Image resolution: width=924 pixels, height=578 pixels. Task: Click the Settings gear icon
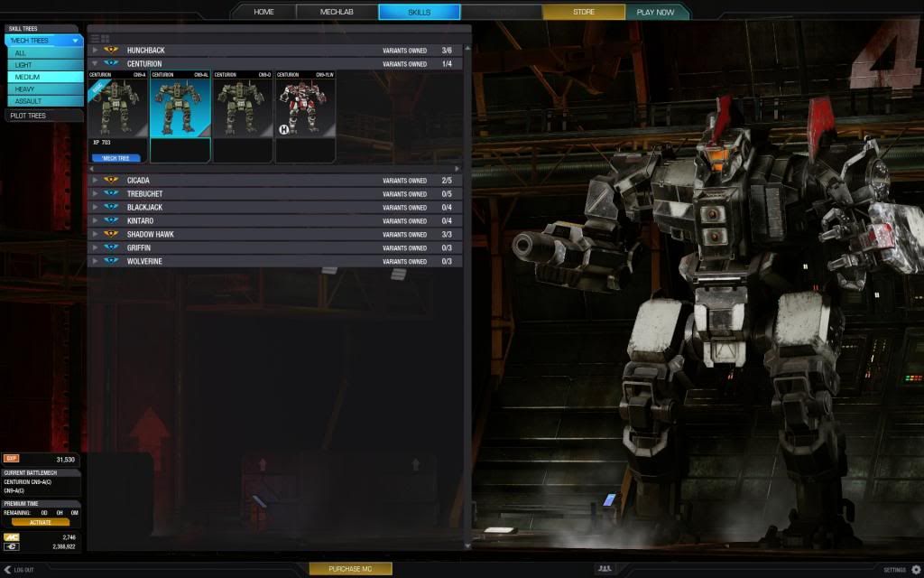pyautogui.click(x=912, y=570)
